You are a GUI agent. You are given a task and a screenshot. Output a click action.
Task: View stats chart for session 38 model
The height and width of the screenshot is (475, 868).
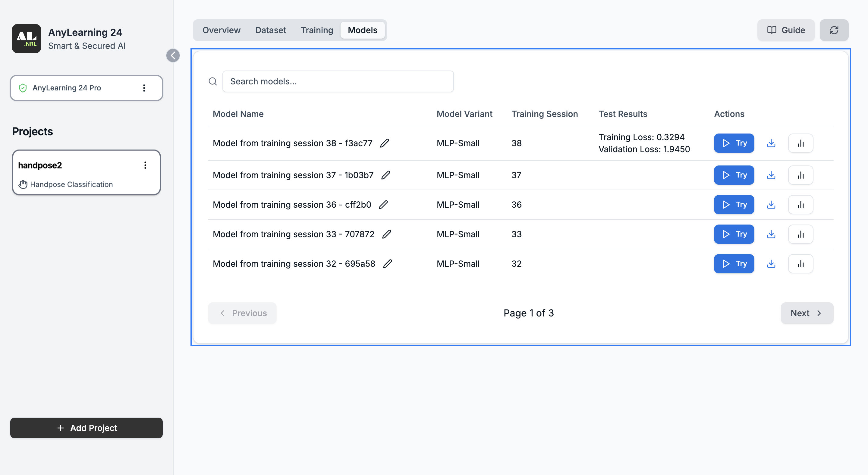point(800,143)
